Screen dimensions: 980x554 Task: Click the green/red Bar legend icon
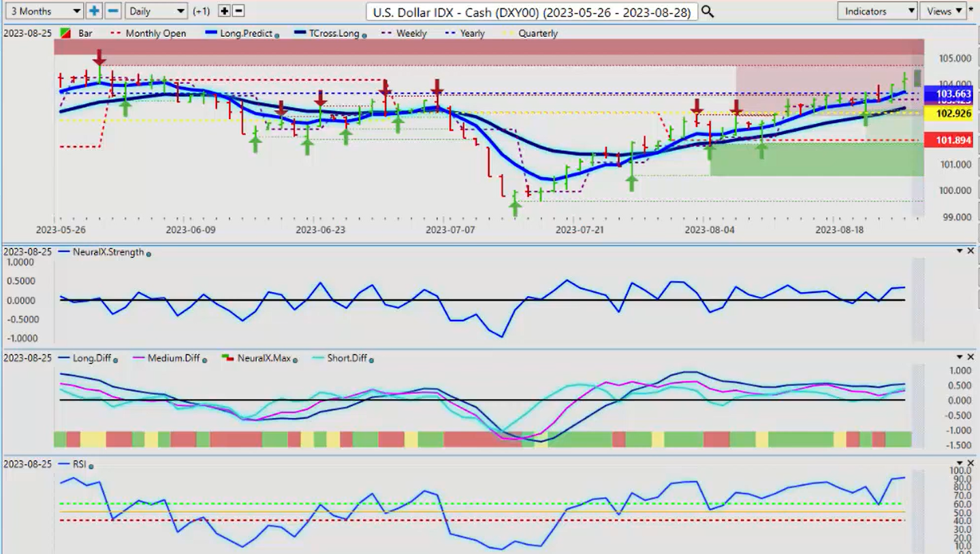pyautogui.click(x=65, y=33)
